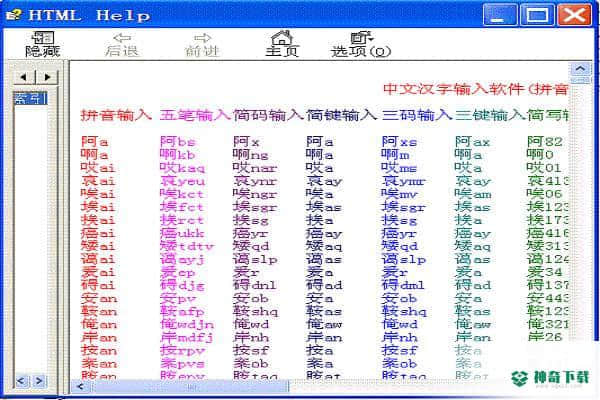This screenshot has height=400, width=600.
Task: Click the entry 安ob in 三码 column
Action: coord(399,298)
